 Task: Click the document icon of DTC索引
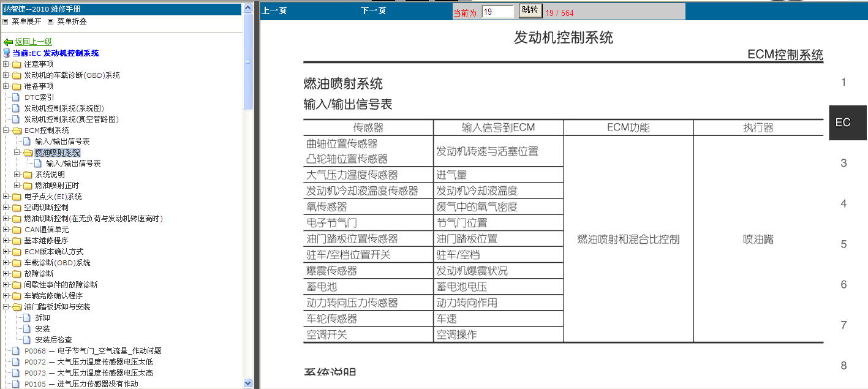[17, 97]
